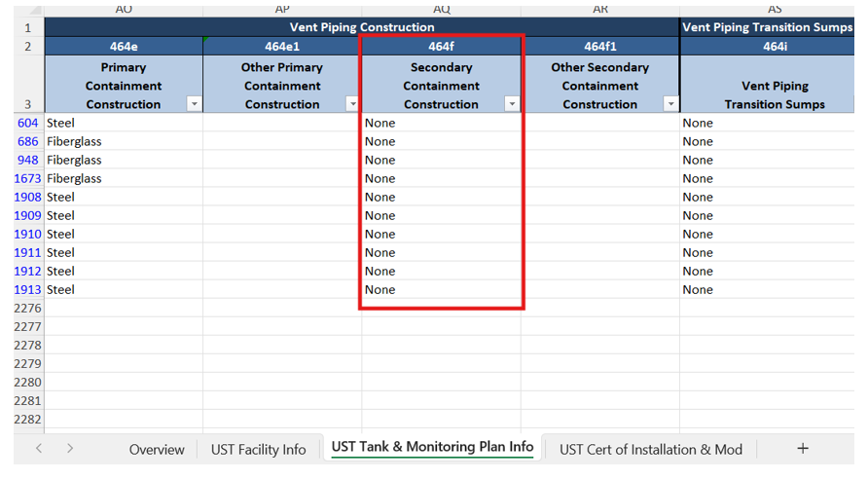
Task: Select the empty Other Secondary cell in row 1908
Action: 600,197
